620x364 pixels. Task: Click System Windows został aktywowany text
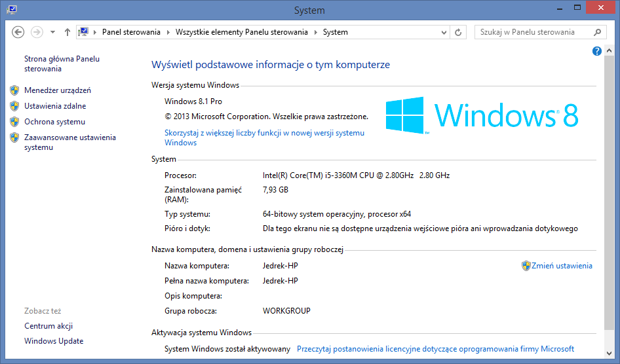click(x=227, y=349)
